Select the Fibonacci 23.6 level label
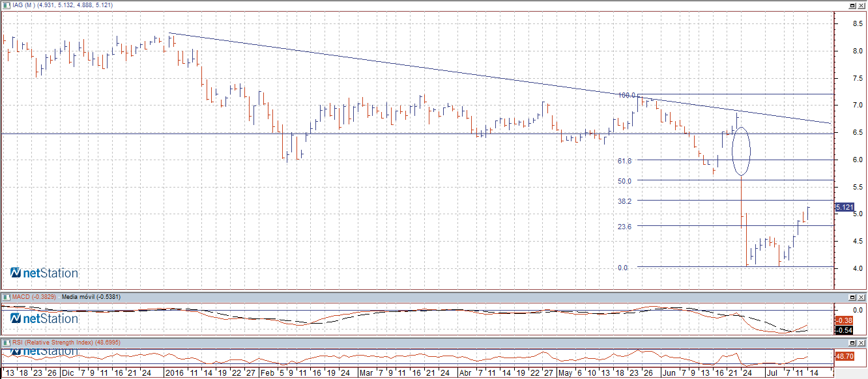 click(625, 227)
